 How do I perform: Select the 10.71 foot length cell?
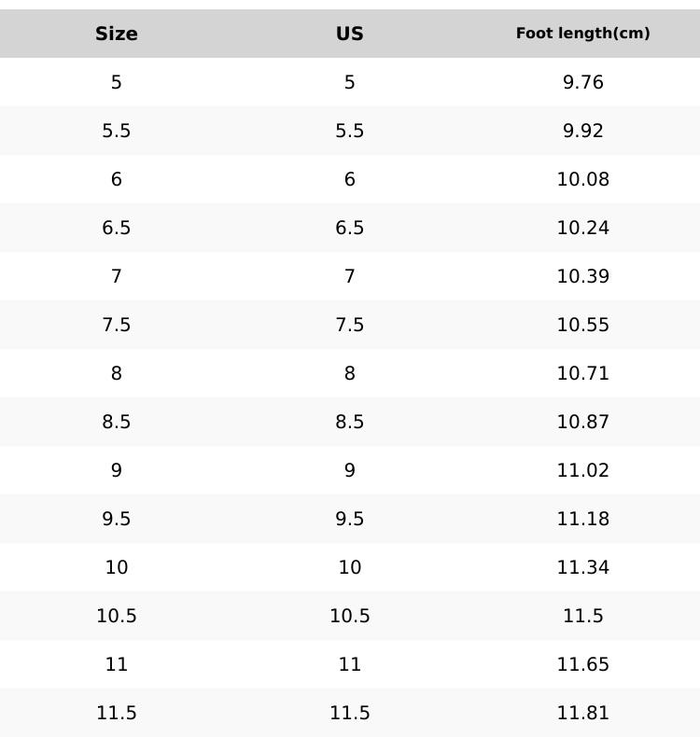pyautogui.click(x=583, y=373)
